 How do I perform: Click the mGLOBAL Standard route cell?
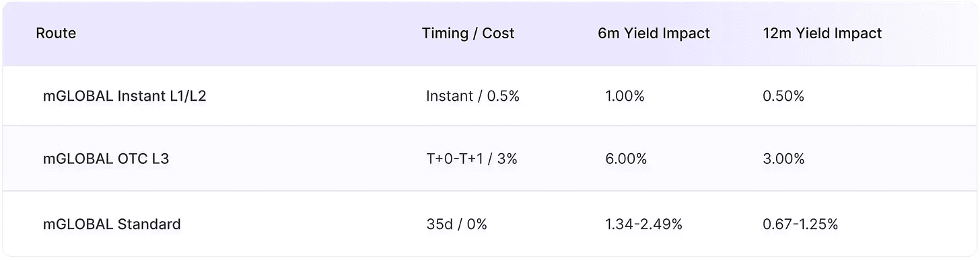click(112, 224)
